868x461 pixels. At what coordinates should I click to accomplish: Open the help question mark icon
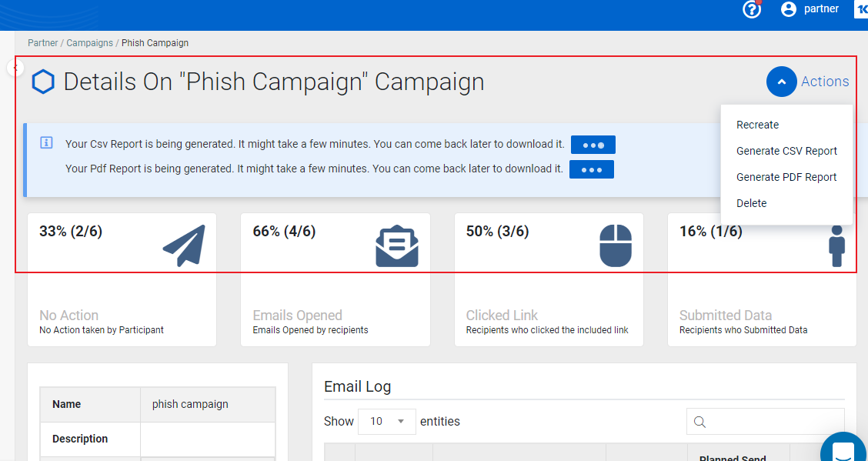(x=752, y=9)
